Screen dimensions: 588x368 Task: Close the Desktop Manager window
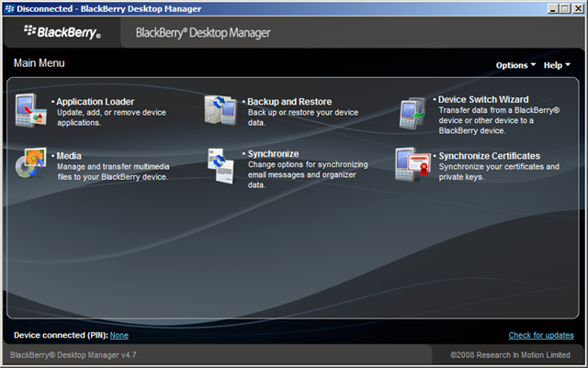[x=578, y=8]
